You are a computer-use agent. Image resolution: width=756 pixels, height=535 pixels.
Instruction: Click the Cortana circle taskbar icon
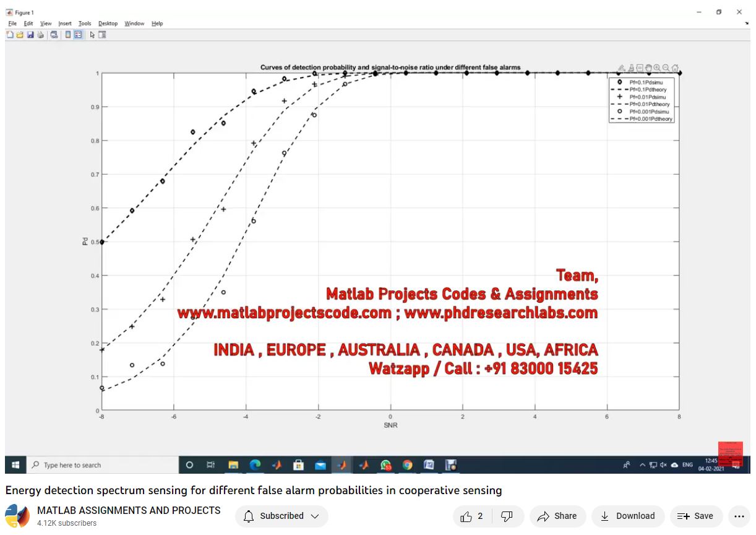tap(189, 465)
